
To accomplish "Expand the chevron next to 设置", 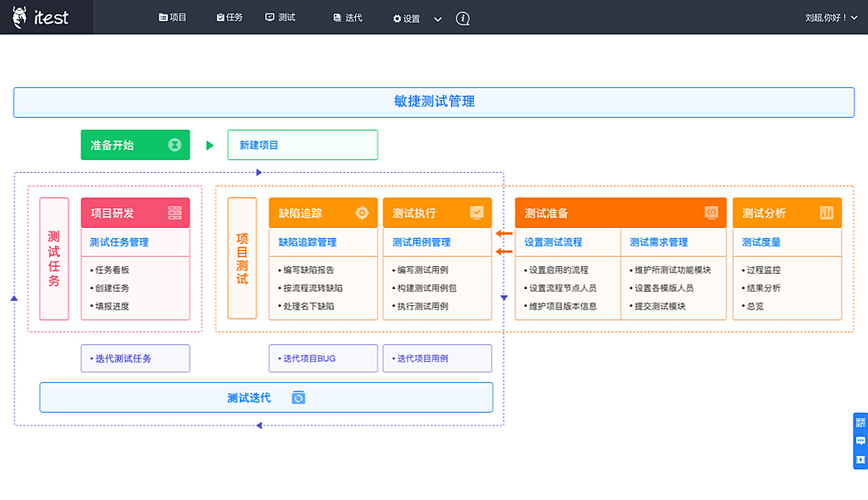I will [438, 19].
